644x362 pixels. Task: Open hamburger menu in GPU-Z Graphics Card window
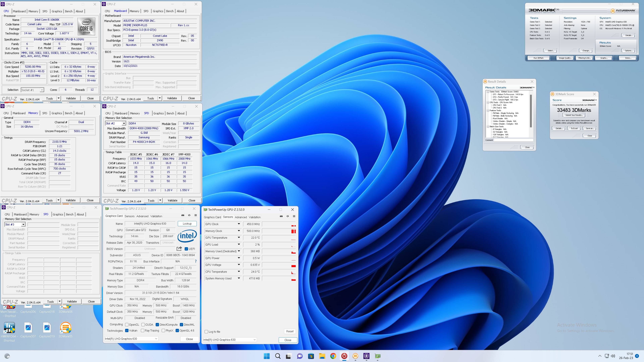[x=196, y=215]
